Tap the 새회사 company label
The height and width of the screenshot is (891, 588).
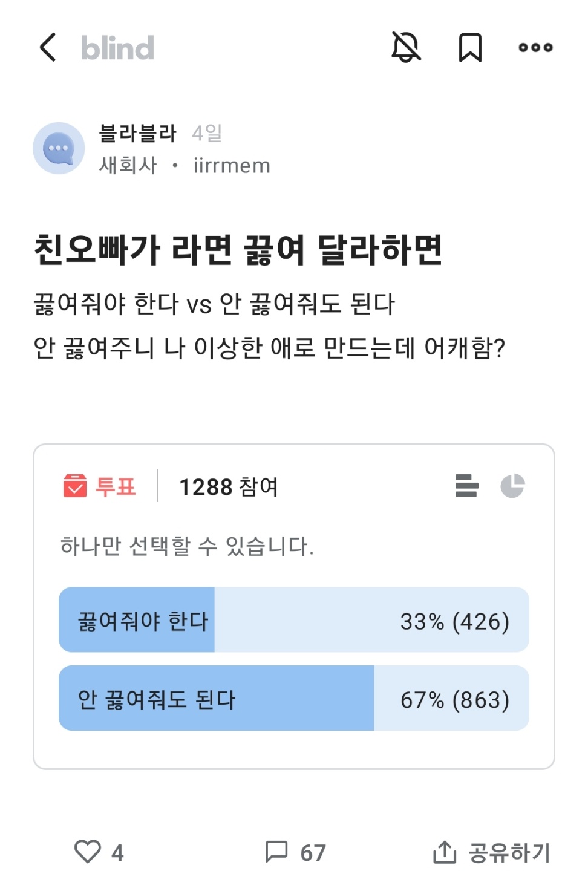click(x=128, y=165)
